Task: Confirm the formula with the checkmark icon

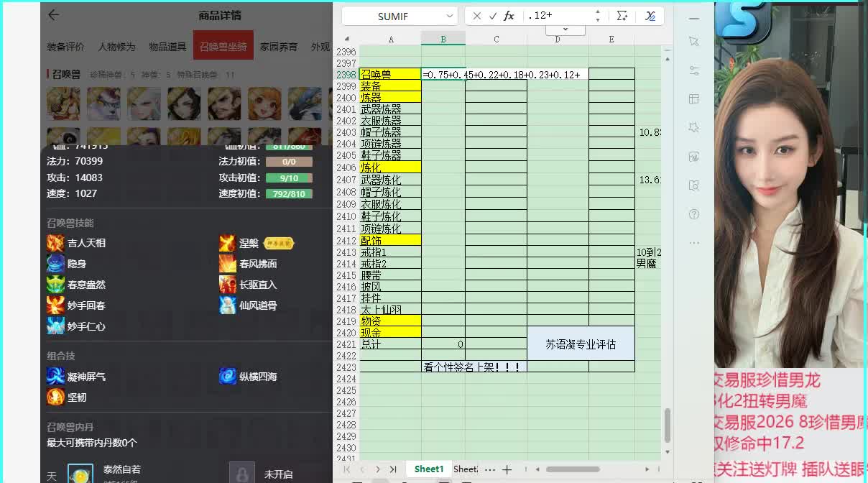Action: point(493,16)
